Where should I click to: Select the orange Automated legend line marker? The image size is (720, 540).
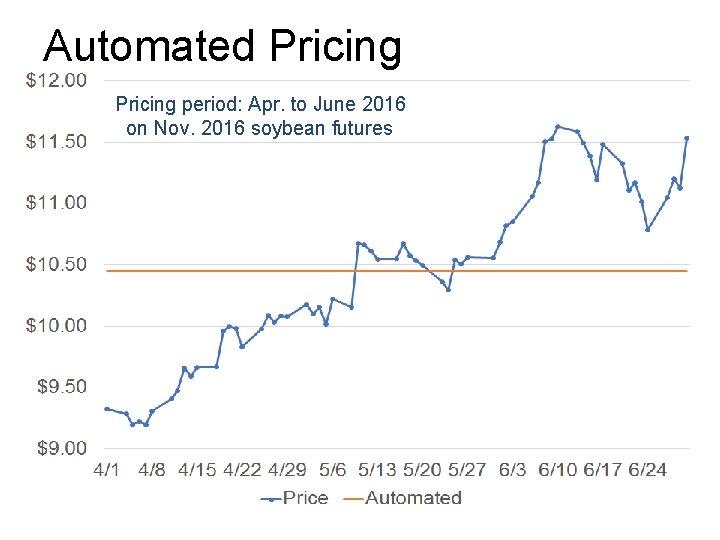(x=353, y=498)
